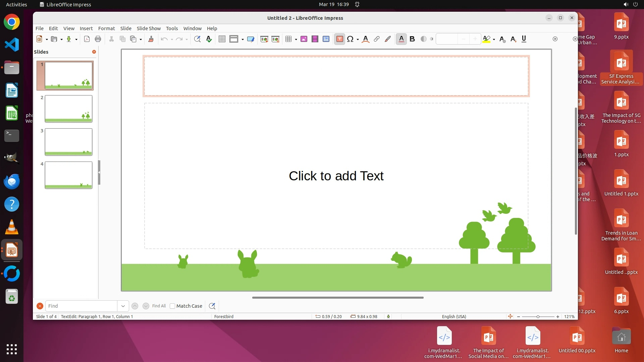This screenshot has height=362, width=644.
Task: Expand the Insert Table dropdown arrow
Action: (x=296, y=40)
